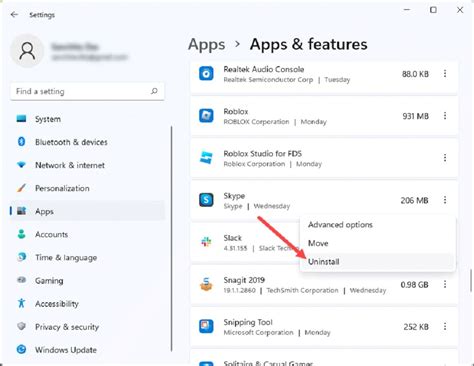Click the Snagit 2019 app name
The height and width of the screenshot is (366, 474).
coord(244,280)
